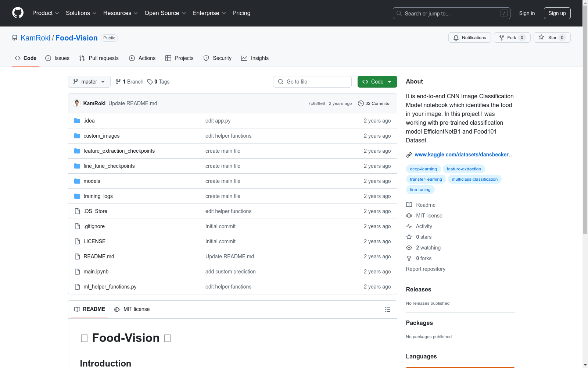Click the fine-tuning topic tag
588x368 pixels.
point(420,190)
